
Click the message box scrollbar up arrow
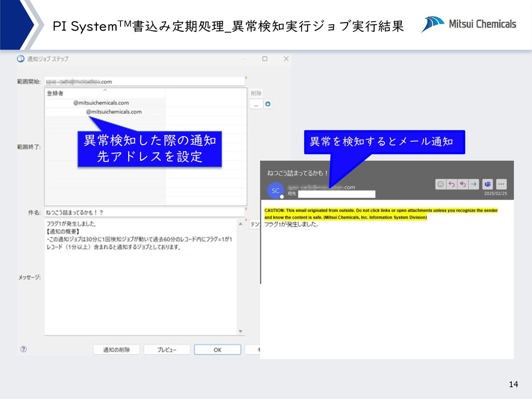pos(241,224)
